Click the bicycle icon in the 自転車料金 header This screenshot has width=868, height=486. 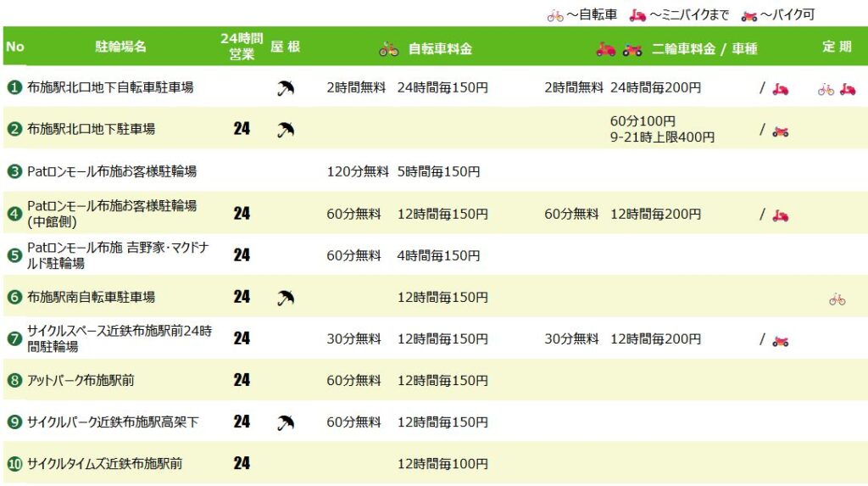tap(388, 49)
